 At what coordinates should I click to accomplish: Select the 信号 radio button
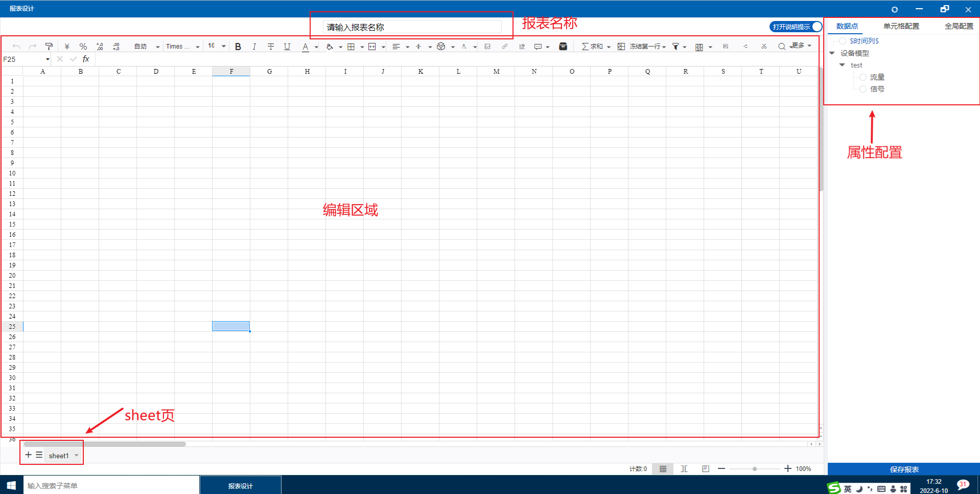click(863, 89)
